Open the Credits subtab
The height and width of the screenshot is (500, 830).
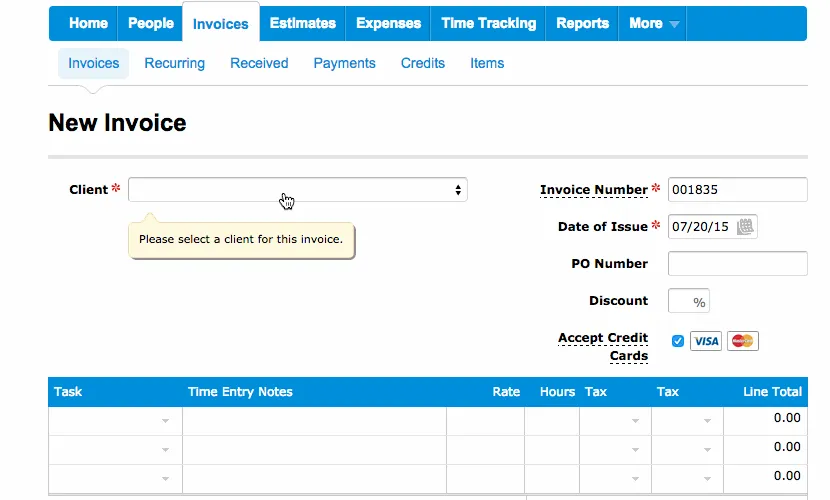(x=422, y=63)
